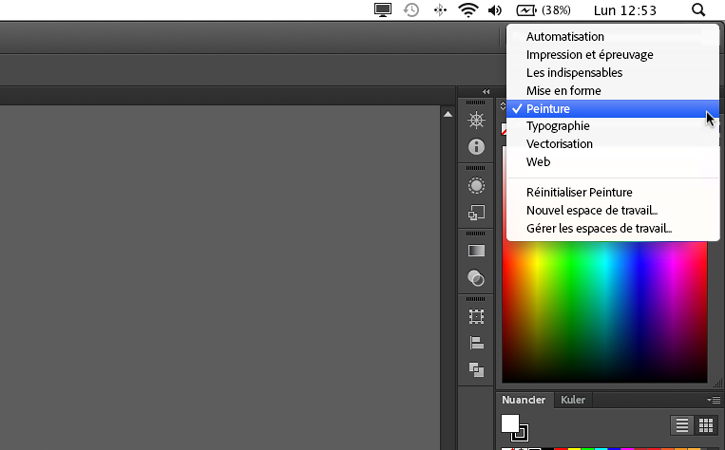The image size is (725, 450).
Task: Open the Gradient panel icon
Action: click(476, 251)
